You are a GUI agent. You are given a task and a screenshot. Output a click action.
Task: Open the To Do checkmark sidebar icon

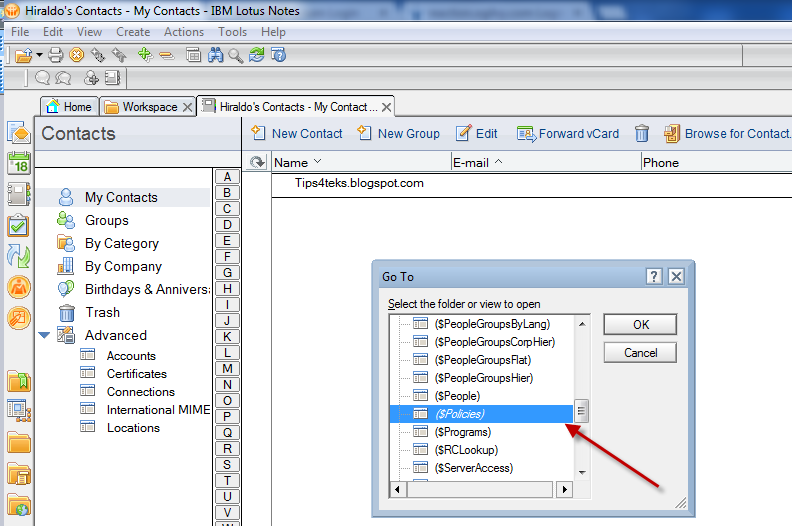[x=19, y=225]
